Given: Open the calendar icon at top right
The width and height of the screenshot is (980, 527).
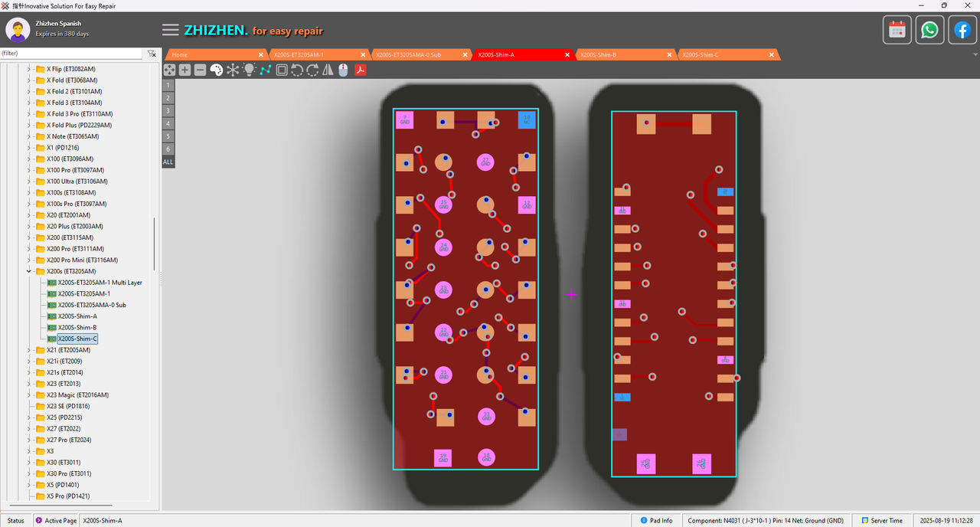Looking at the screenshot, I should point(897,30).
